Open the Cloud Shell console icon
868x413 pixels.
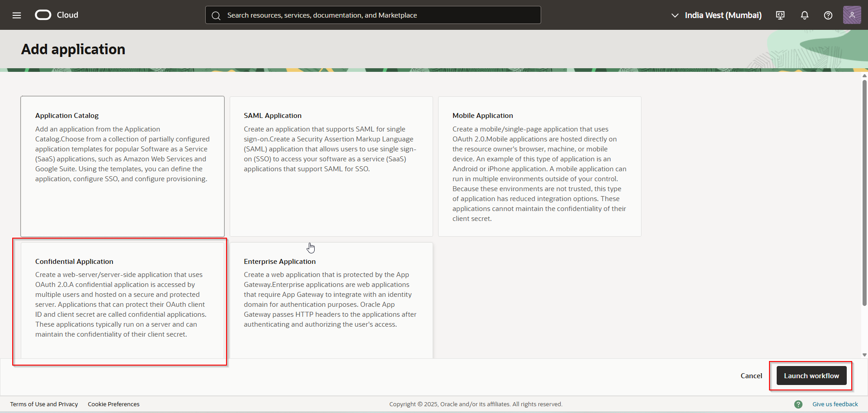tap(779, 15)
